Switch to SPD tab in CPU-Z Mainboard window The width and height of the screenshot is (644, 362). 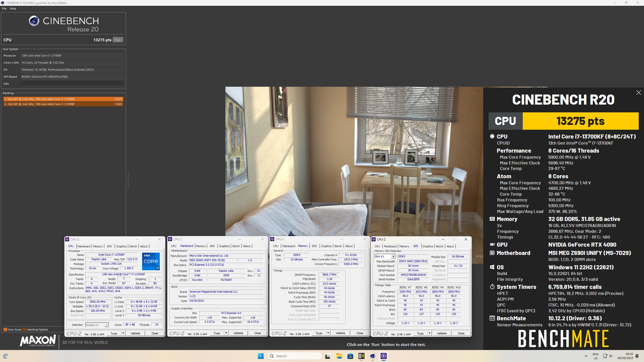click(212, 246)
